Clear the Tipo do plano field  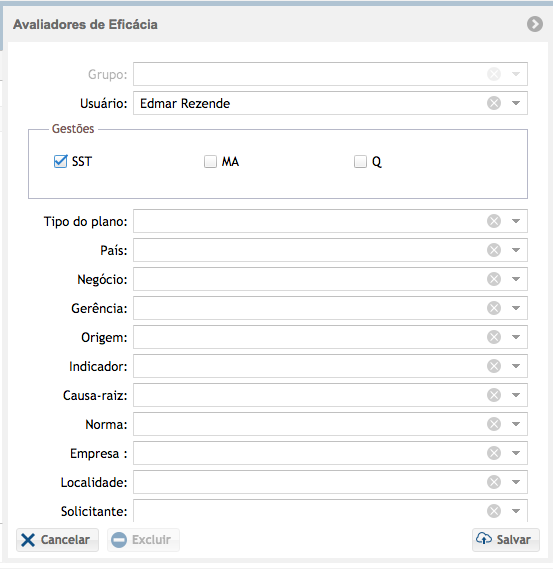(x=494, y=221)
